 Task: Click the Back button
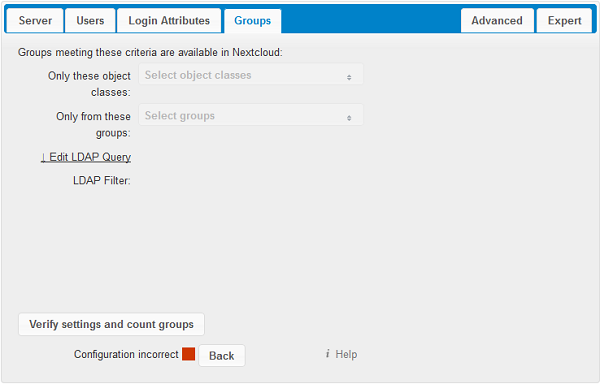click(222, 356)
